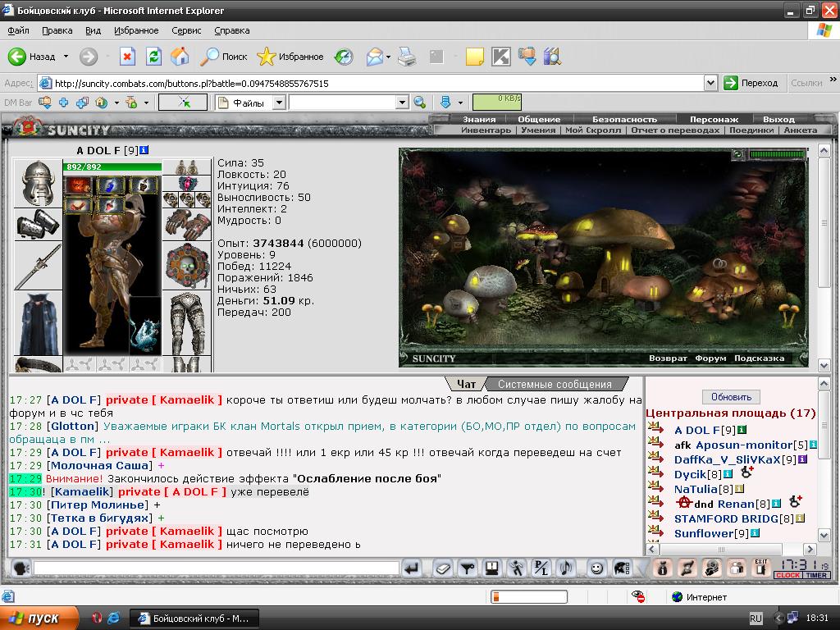Click the sound note icon in chat bar
This screenshot has width=840, height=630.
click(566, 568)
